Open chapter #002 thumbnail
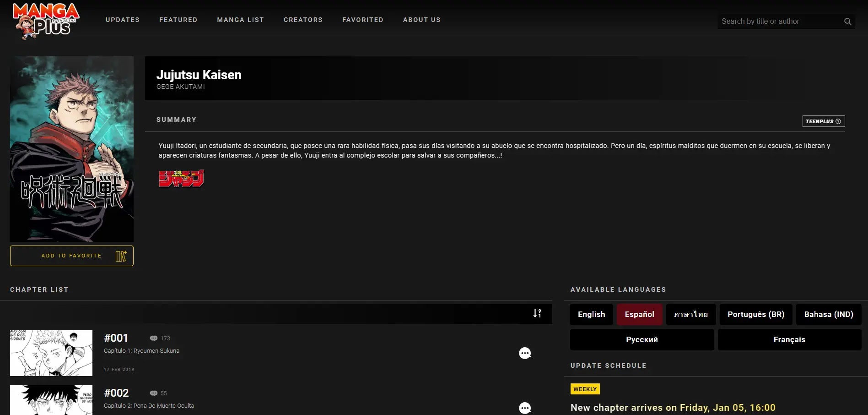This screenshot has width=868, height=415. tap(51, 400)
